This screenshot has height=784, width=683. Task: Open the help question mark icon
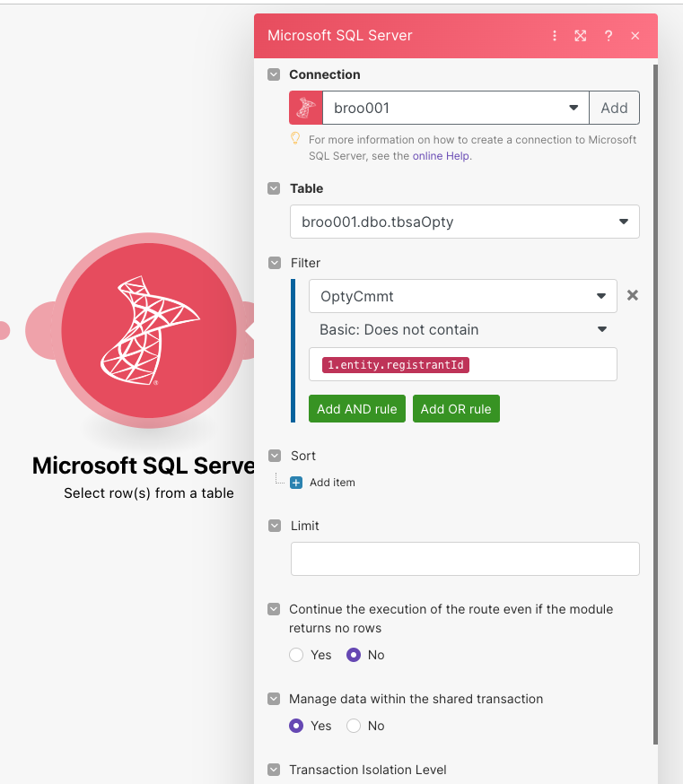609,36
